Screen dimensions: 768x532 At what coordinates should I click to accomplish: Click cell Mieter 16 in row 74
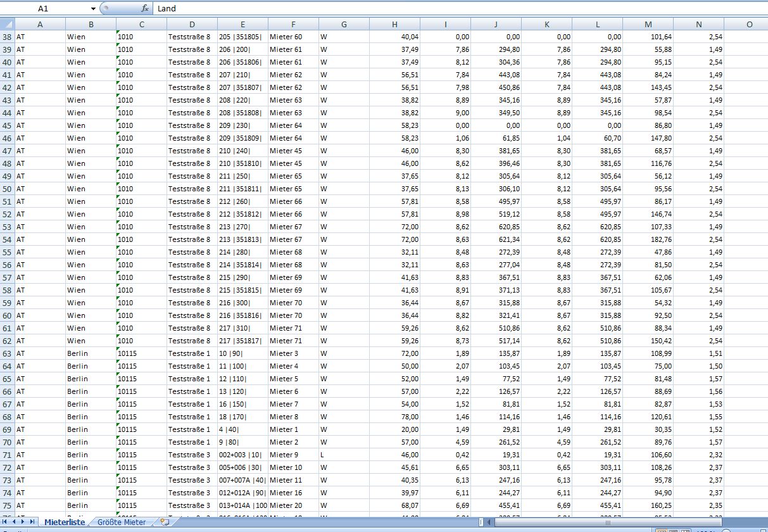[x=293, y=493]
